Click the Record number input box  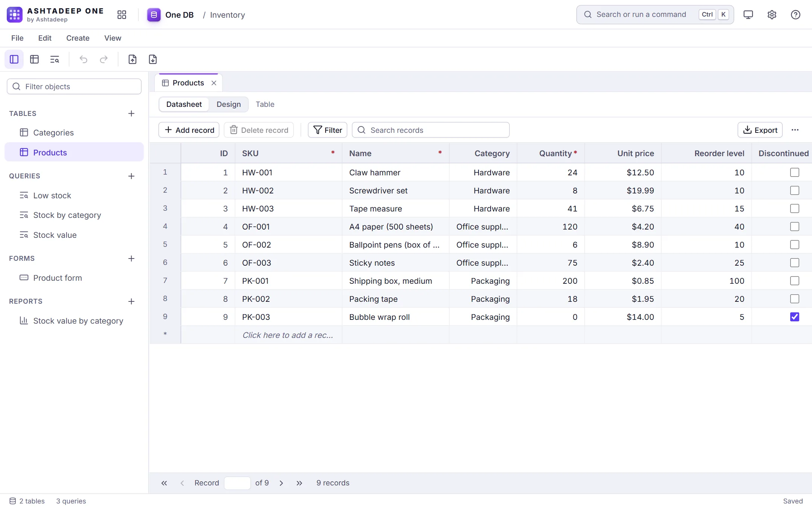(237, 483)
